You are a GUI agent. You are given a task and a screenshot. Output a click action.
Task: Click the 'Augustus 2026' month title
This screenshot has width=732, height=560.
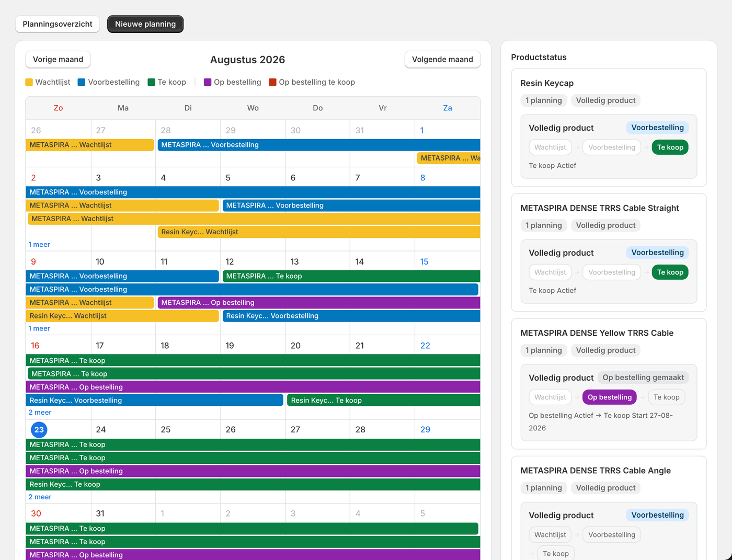coord(248,60)
